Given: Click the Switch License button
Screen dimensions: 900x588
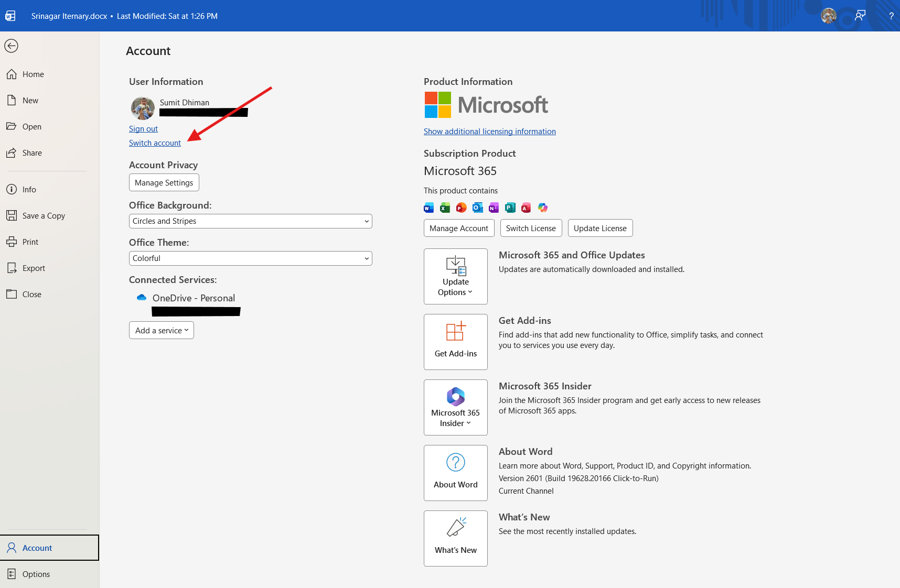Looking at the screenshot, I should pos(531,228).
